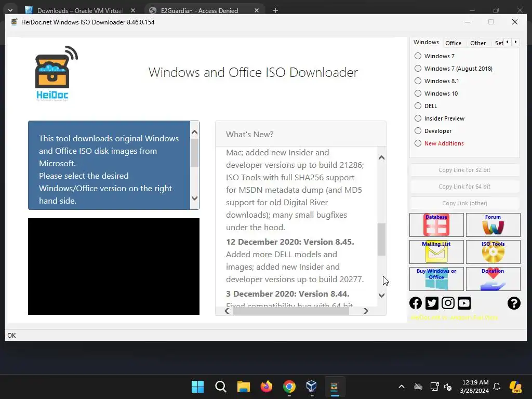This screenshot has height=399, width=532.
Task: Click Copy Link for 32 bit
Action: (x=464, y=170)
